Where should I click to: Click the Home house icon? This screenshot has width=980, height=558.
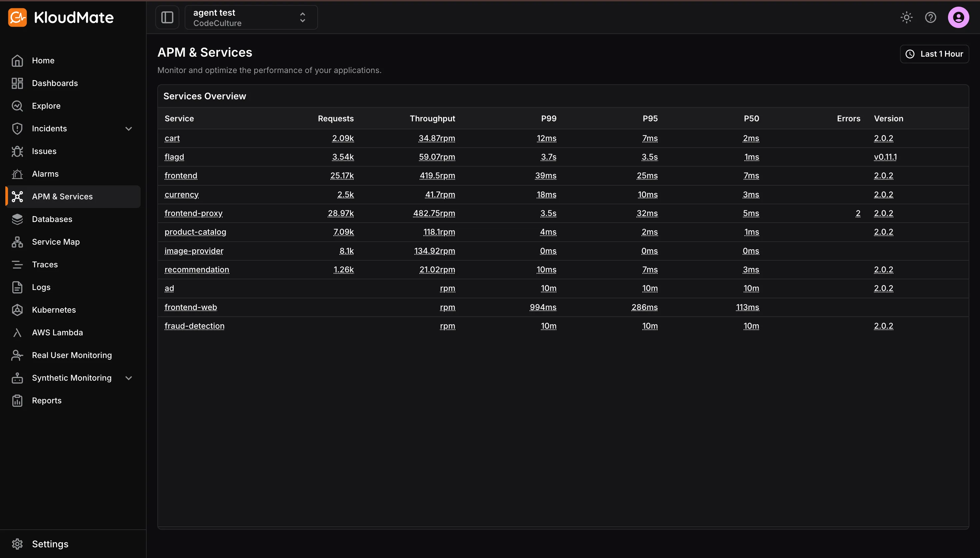(17, 61)
